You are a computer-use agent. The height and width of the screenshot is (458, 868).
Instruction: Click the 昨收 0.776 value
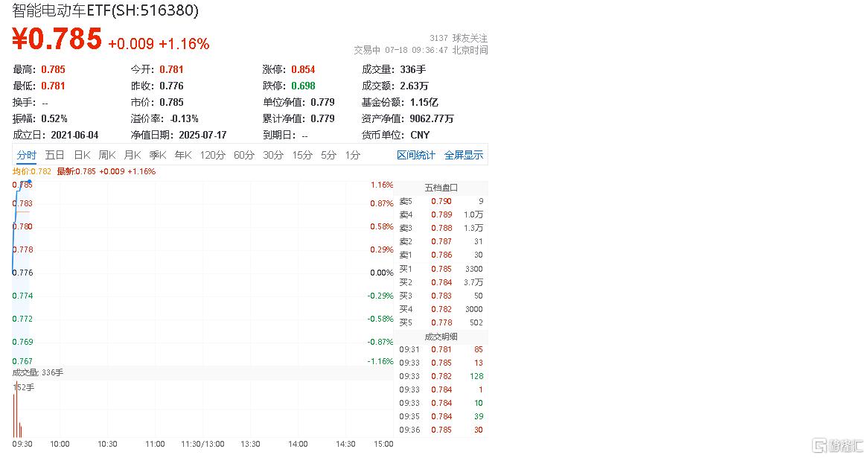[x=172, y=86]
